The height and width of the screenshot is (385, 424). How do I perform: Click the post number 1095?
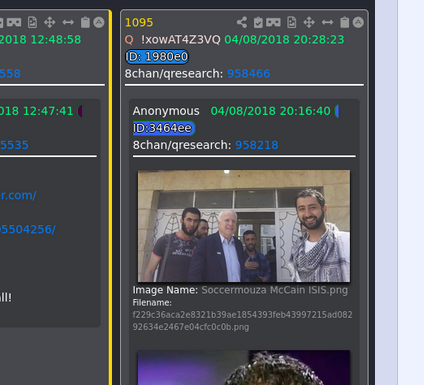click(x=139, y=22)
